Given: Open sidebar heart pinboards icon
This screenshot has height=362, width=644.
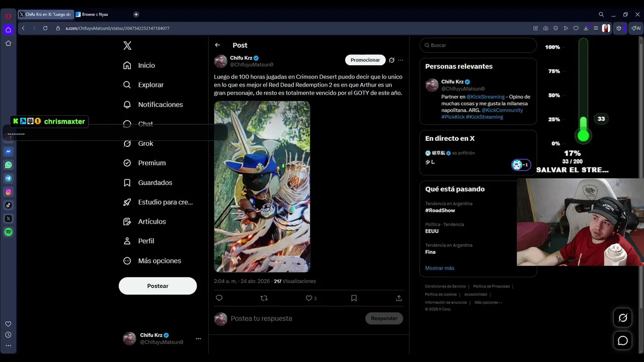Looking at the screenshot, I should pyautogui.click(x=8, y=324).
